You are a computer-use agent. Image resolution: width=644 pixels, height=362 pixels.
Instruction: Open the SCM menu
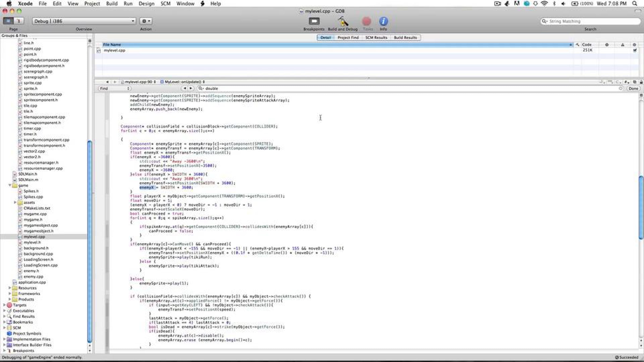coord(165,3)
